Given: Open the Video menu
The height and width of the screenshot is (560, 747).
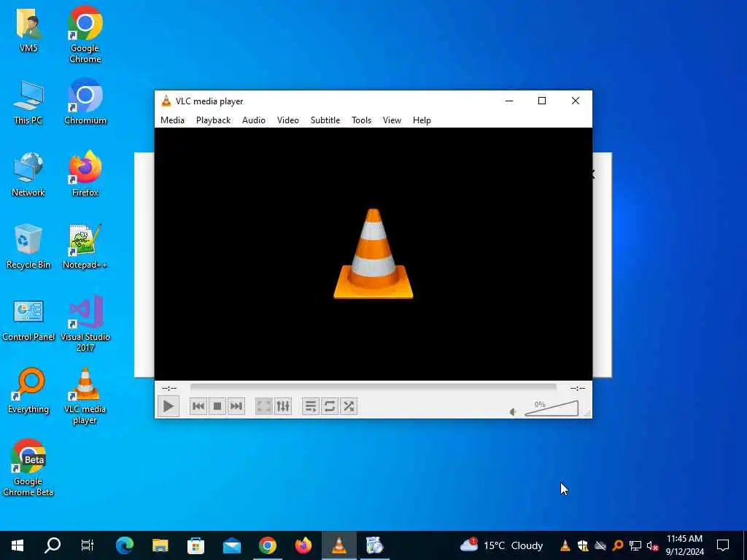Looking at the screenshot, I should tap(287, 120).
